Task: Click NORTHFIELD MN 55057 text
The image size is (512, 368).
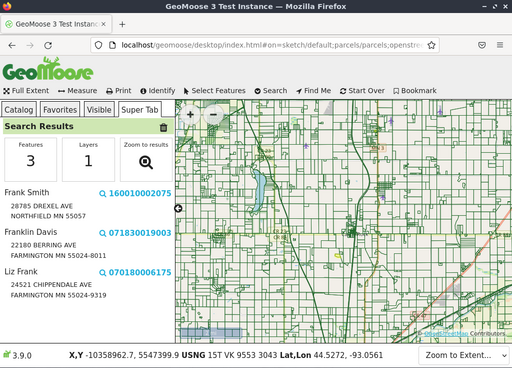Action: click(48, 216)
